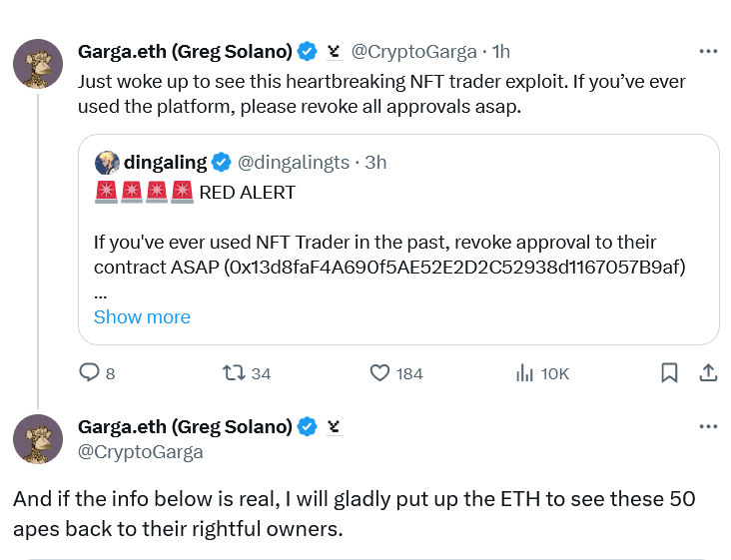Retweet the first tweet
Image resolution: width=731 pixels, height=560 pixels.
[x=233, y=373]
